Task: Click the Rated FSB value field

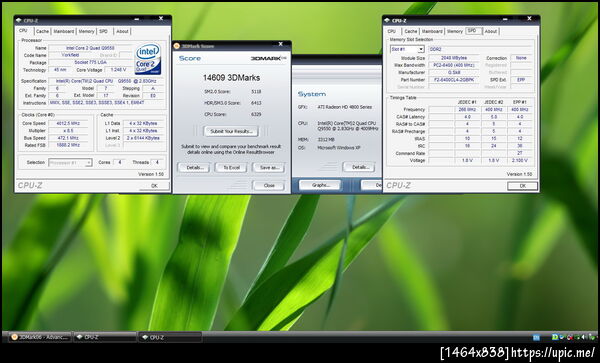Action: (69, 145)
